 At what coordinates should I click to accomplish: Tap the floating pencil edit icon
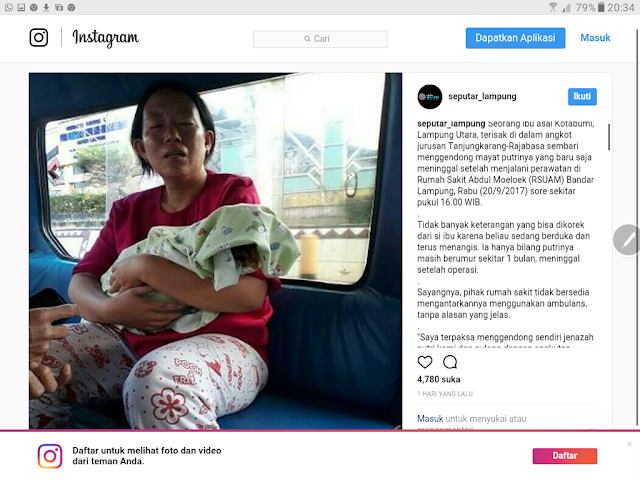627,240
